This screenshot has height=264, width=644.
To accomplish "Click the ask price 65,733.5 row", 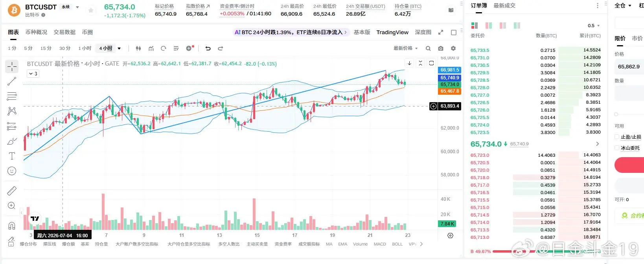I will coord(535,50).
